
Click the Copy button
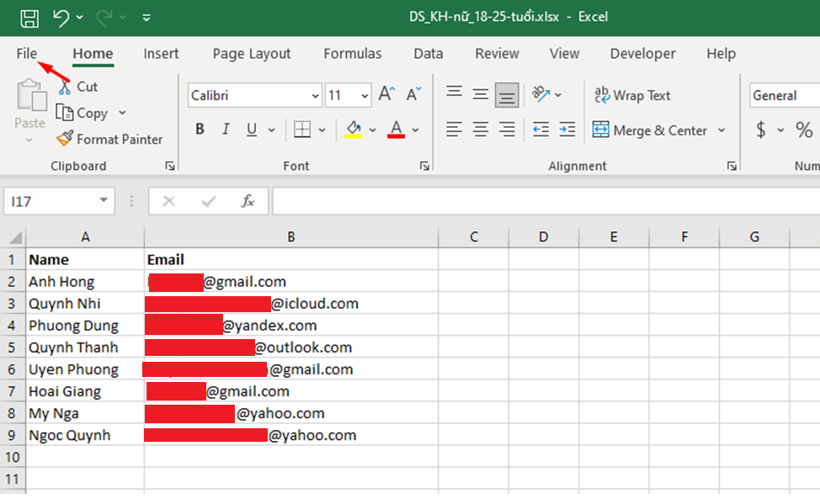[x=83, y=113]
